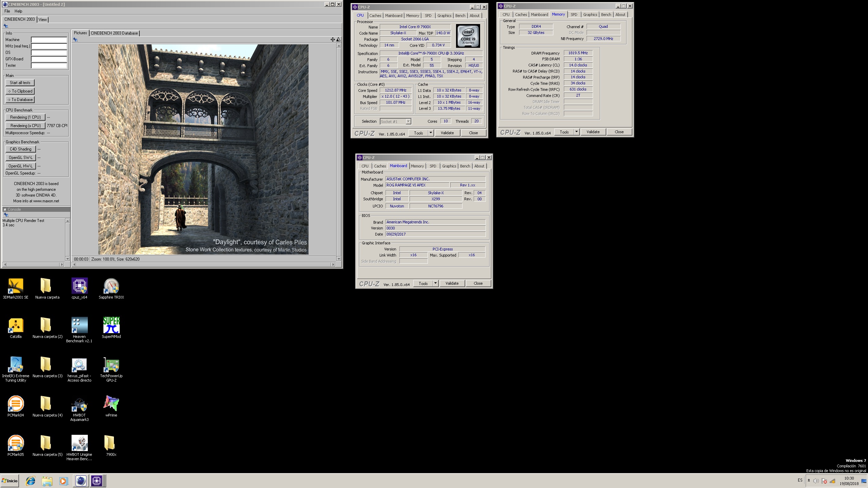The image size is (868, 488).
Task: Click the Tester input field
Action: pos(49,65)
